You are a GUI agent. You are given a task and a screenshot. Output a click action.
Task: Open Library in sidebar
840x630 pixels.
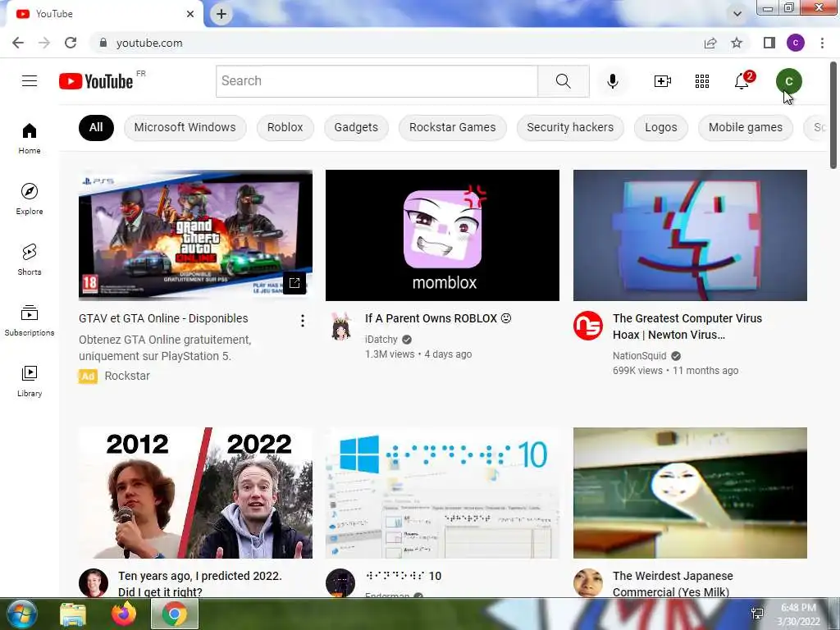pyautogui.click(x=30, y=381)
